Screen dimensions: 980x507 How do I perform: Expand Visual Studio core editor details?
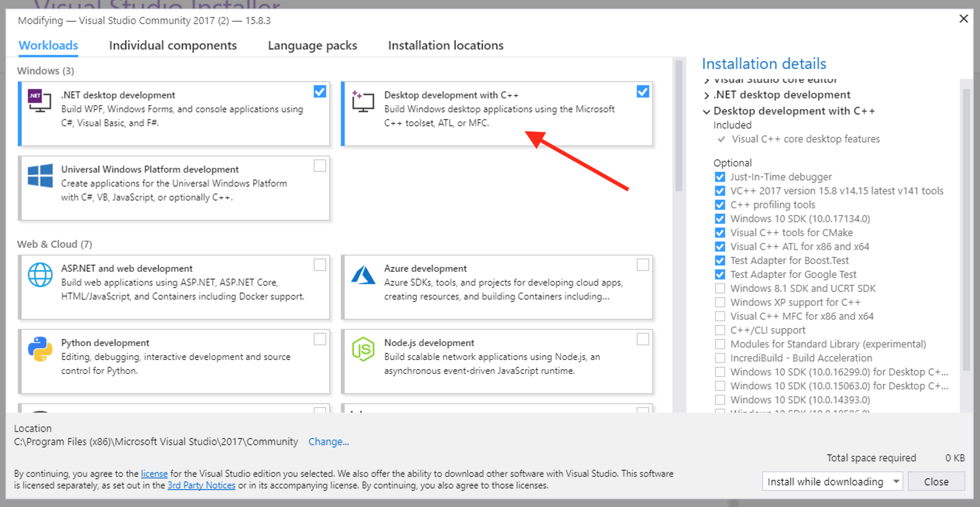coord(707,81)
